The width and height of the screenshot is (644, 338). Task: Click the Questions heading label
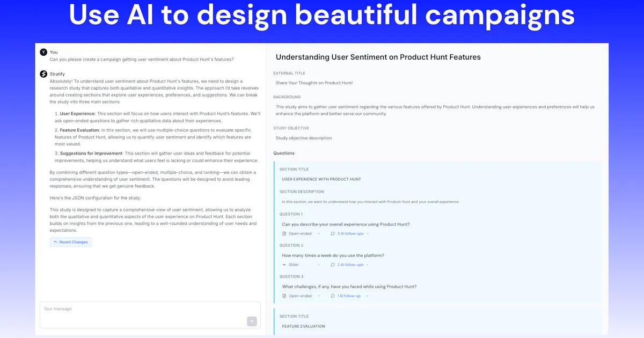284,153
